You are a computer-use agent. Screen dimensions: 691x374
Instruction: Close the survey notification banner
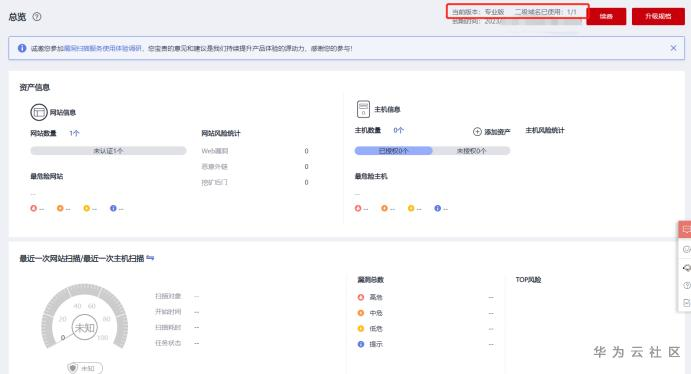pos(673,48)
